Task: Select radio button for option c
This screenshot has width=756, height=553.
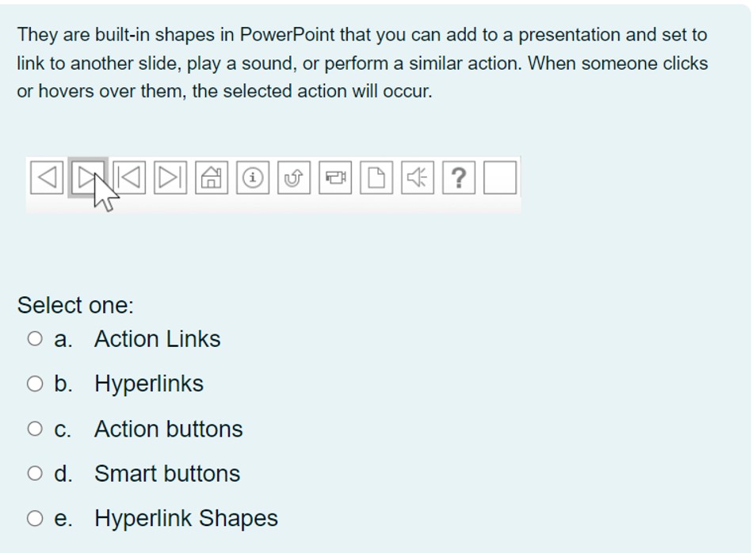Action: coord(35,427)
